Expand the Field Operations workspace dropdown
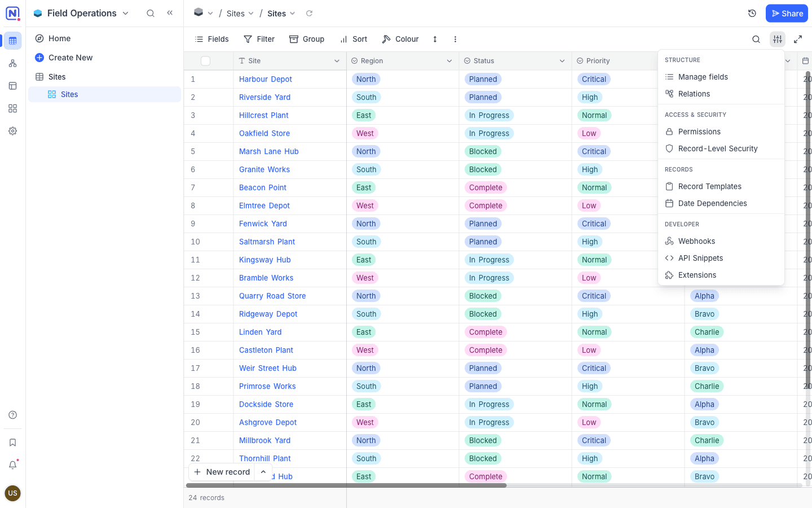The image size is (812, 508). 126,13
